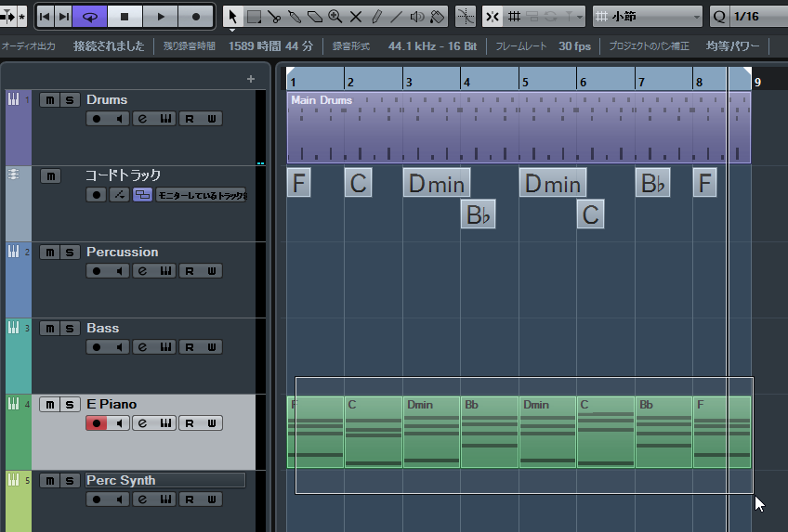Click the transport Stop button
The image size is (788, 532).
pos(125,17)
